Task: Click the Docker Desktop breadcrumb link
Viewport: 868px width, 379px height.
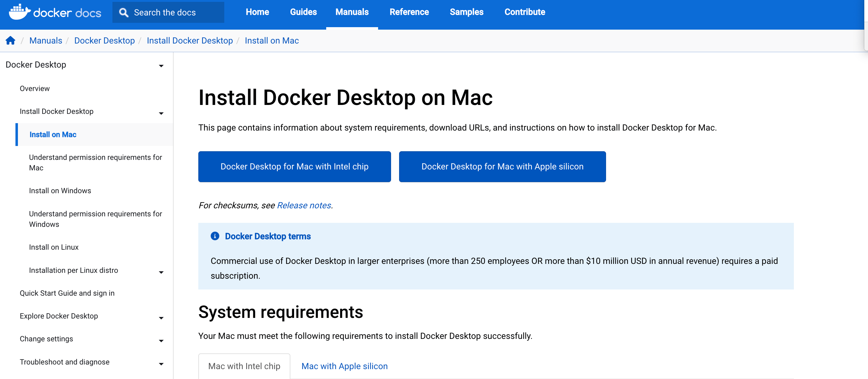Action: (x=104, y=40)
